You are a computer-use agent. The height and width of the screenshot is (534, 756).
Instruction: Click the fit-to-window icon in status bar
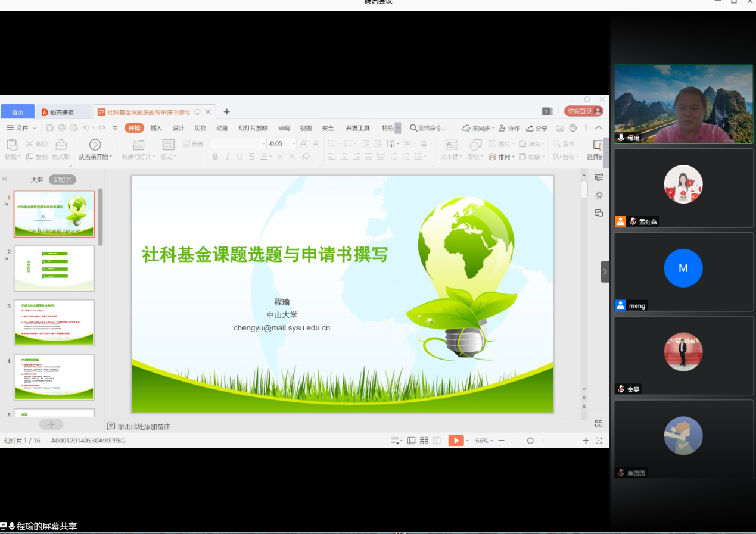[599, 441]
